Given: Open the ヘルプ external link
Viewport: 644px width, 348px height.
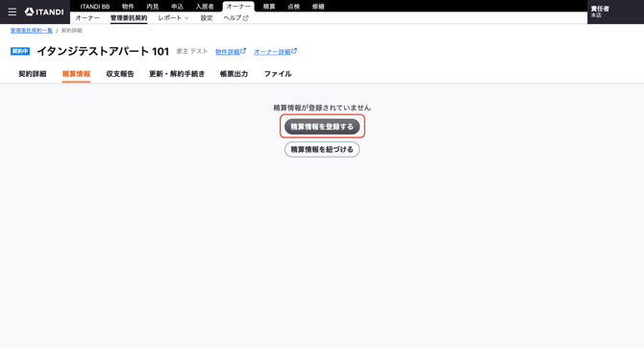Looking at the screenshot, I should click(235, 18).
